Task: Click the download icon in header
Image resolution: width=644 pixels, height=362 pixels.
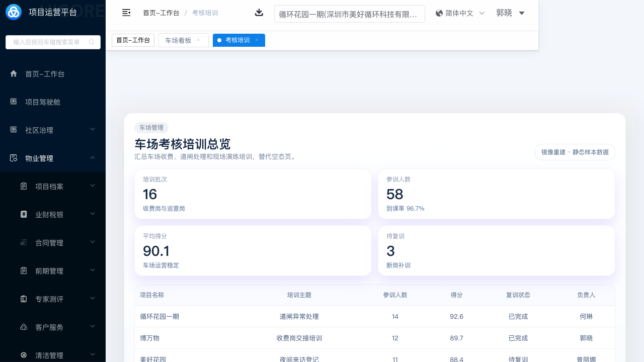Action: (259, 13)
